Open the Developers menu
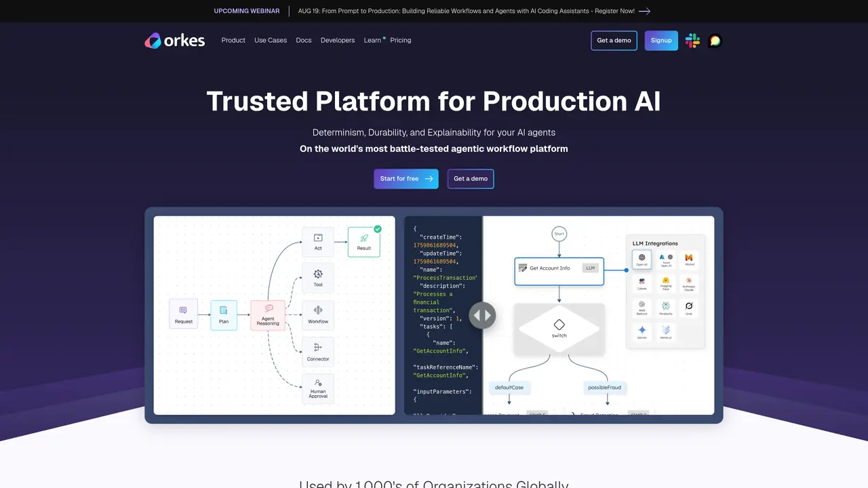Screen dimensions: 868x488 click(x=338, y=41)
